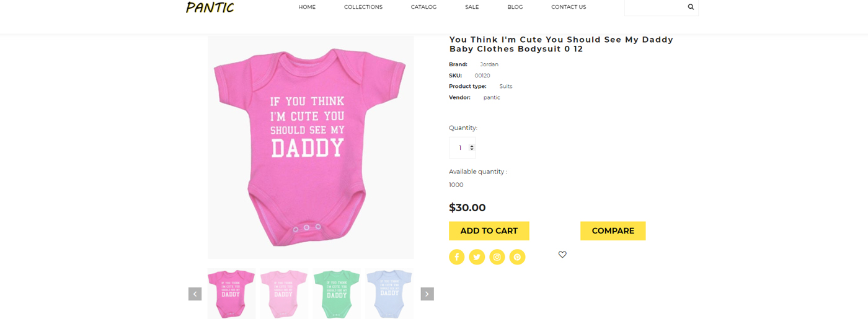Image resolution: width=868 pixels, height=319 pixels.
Task: Focus the search input field
Action: (x=655, y=7)
